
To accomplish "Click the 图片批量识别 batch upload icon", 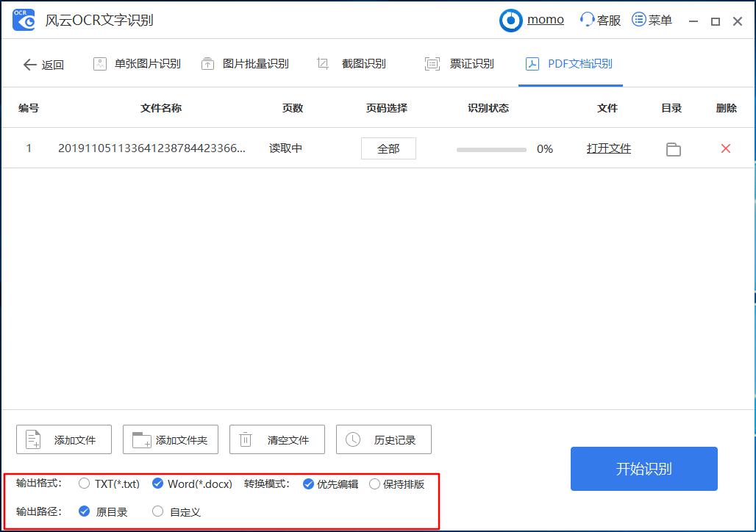I will pyautogui.click(x=208, y=64).
